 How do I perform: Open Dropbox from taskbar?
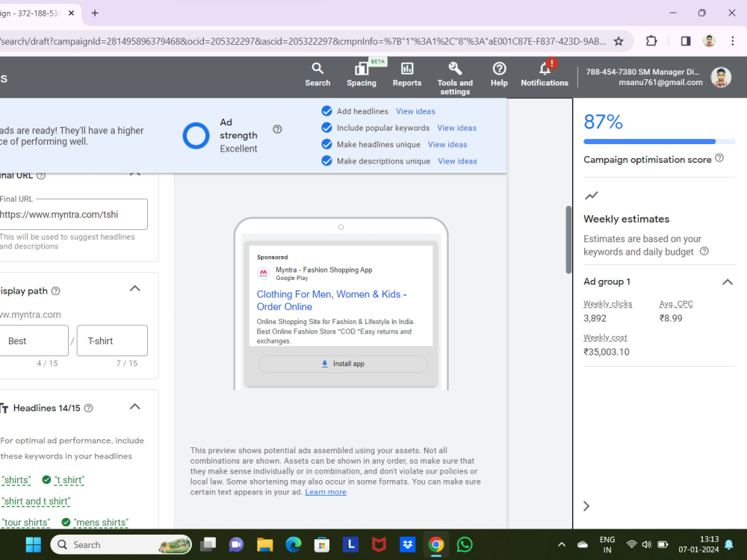(x=407, y=544)
